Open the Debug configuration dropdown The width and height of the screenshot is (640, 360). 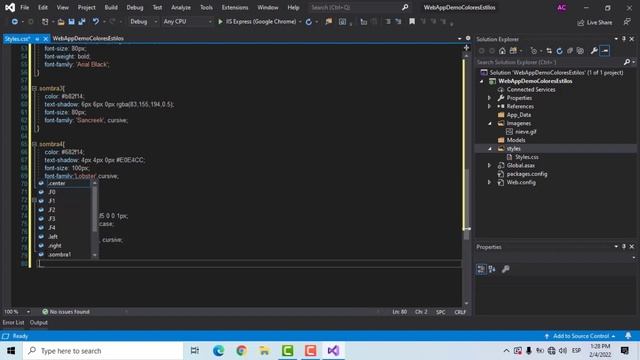click(143, 22)
